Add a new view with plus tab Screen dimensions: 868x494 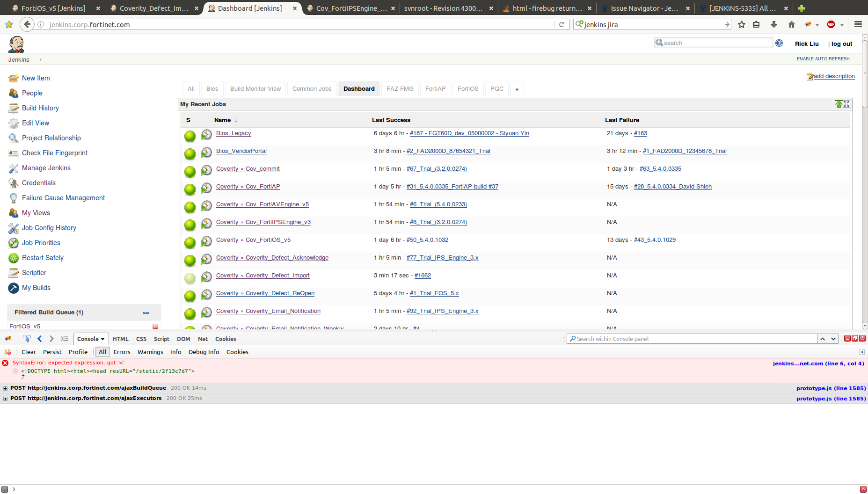(x=517, y=89)
